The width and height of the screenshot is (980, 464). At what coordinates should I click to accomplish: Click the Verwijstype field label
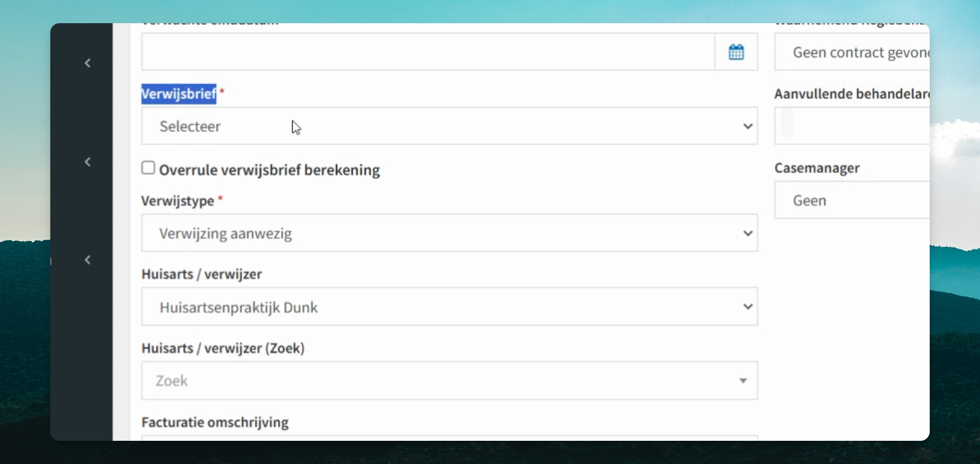pyautogui.click(x=178, y=201)
